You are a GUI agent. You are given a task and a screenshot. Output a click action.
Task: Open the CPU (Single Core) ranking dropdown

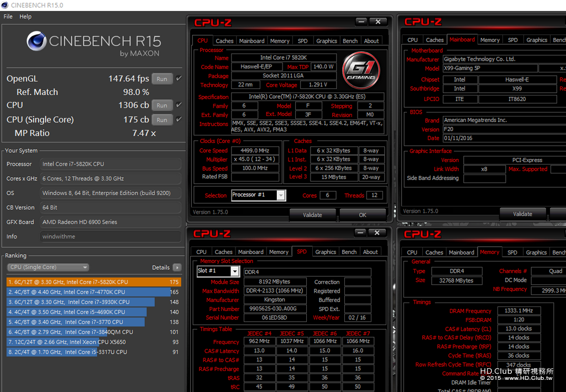pyautogui.click(x=48, y=267)
